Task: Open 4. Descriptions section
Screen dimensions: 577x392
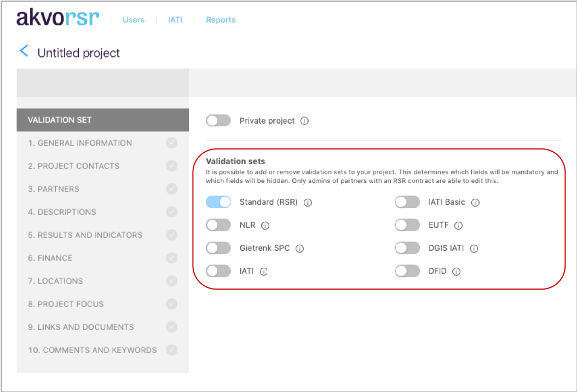Action: pyautogui.click(x=103, y=212)
